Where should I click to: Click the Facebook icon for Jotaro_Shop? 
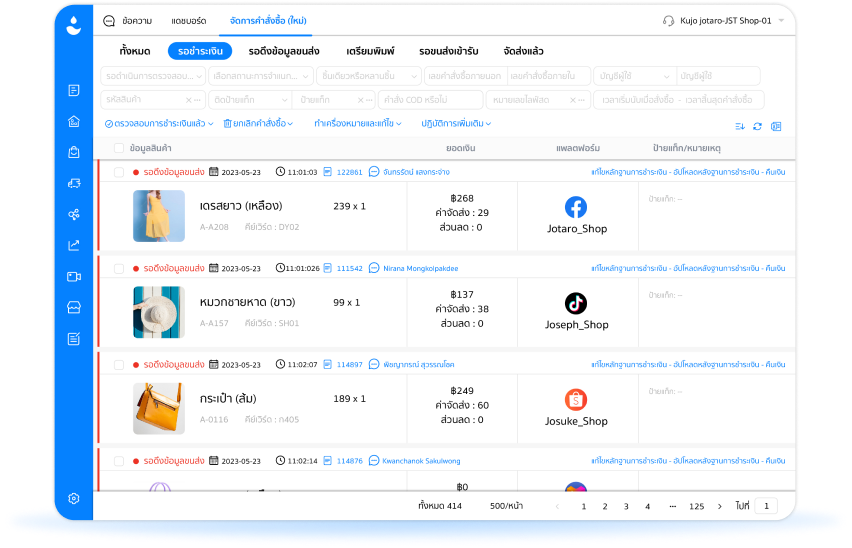coord(576,207)
